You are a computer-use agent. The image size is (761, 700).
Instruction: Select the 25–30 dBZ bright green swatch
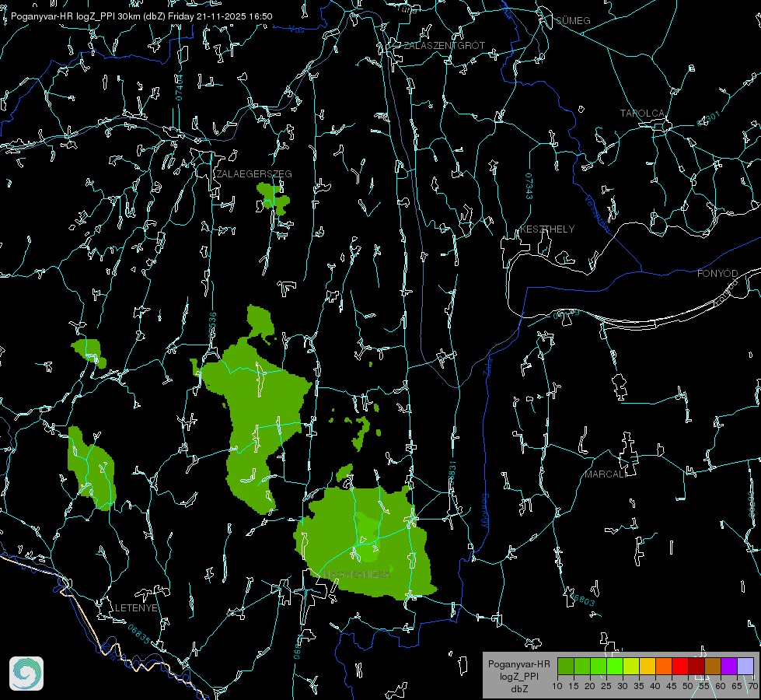tap(615, 666)
